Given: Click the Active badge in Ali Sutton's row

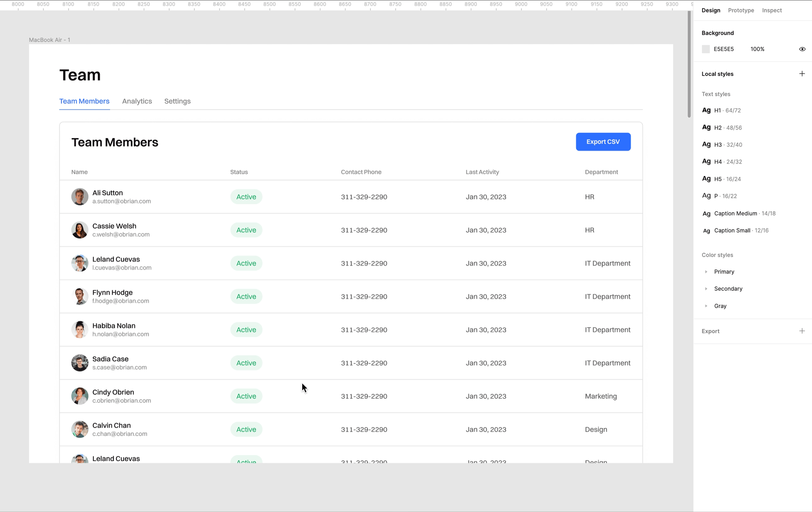Looking at the screenshot, I should pos(246,197).
